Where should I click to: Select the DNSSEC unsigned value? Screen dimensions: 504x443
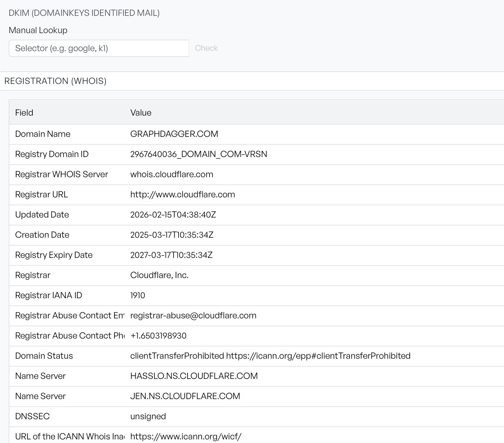[148, 416]
